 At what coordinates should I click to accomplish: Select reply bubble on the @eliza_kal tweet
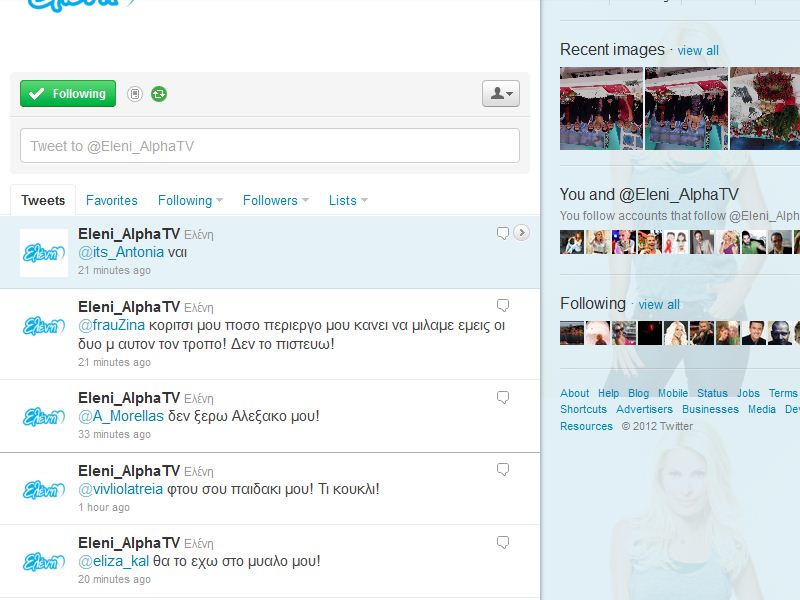[x=503, y=542]
